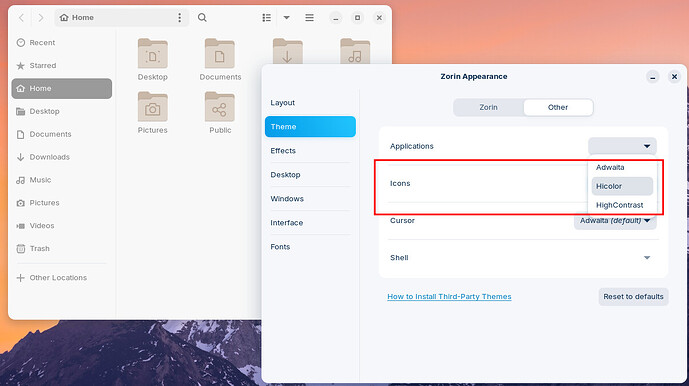Open the path bar three-dot menu
689x386 pixels.
click(179, 18)
